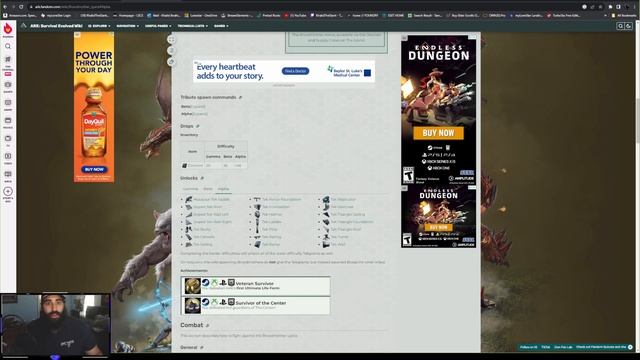Viewport: 640px width, 360px height.
Task: Click Buy Now on the DayQuil ad
Action: tap(94, 169)
